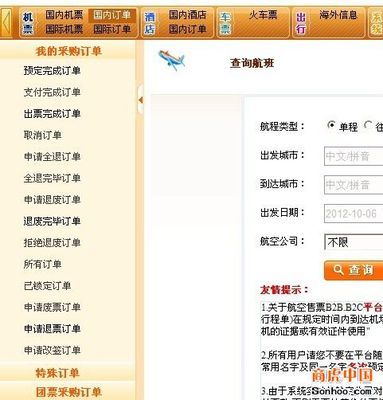383x400 pixels.
Task: Open 所有订单 in the sidebar
Action: [43, 264]
